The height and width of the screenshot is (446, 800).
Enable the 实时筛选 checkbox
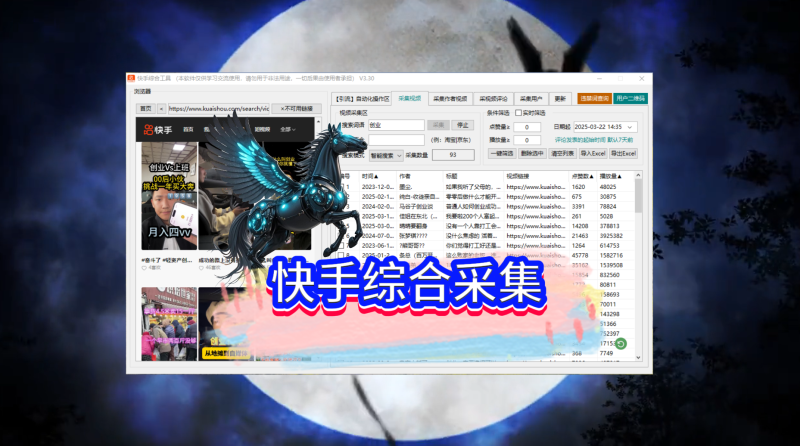click(518, 113)
